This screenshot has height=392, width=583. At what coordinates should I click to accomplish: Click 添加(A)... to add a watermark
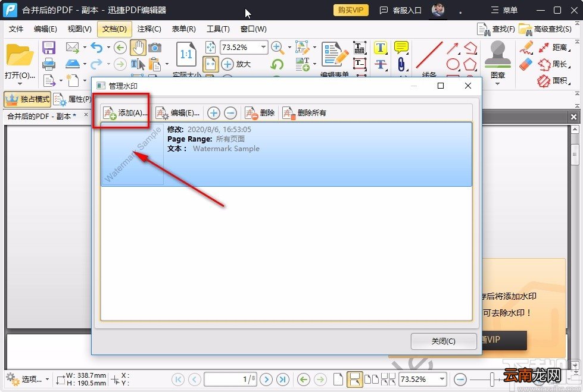[x=125, y=112]
